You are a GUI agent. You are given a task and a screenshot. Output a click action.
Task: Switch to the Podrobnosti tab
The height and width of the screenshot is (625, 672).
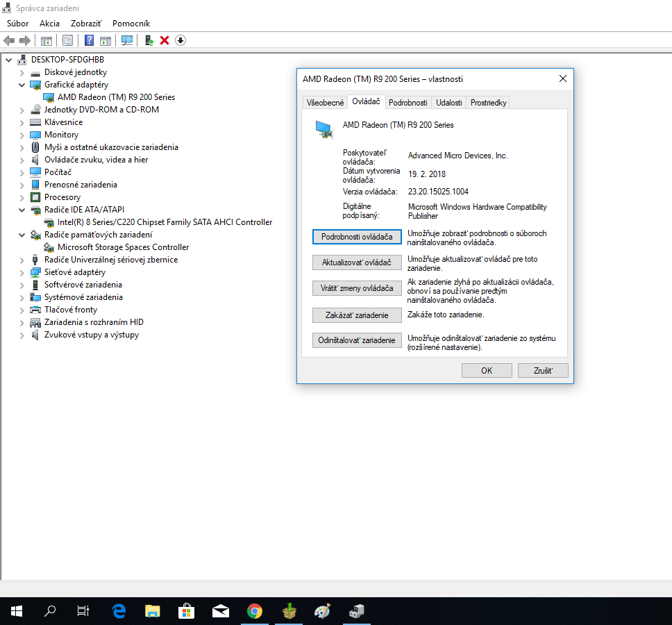click(408, 103)
